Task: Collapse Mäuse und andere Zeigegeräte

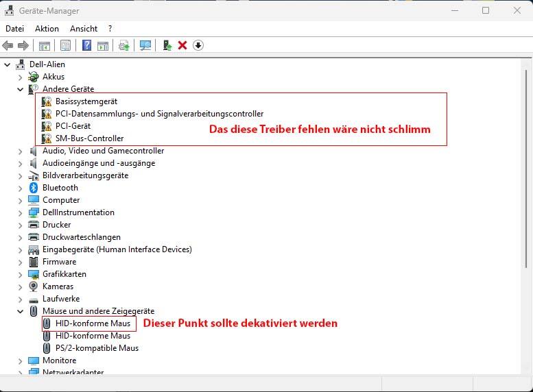Action: point(21,311)
